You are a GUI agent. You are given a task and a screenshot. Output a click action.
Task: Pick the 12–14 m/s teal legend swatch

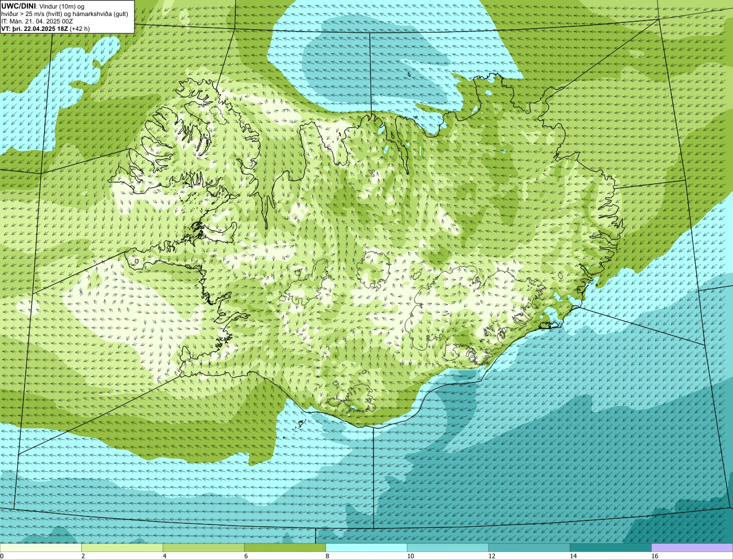[529, 547]
